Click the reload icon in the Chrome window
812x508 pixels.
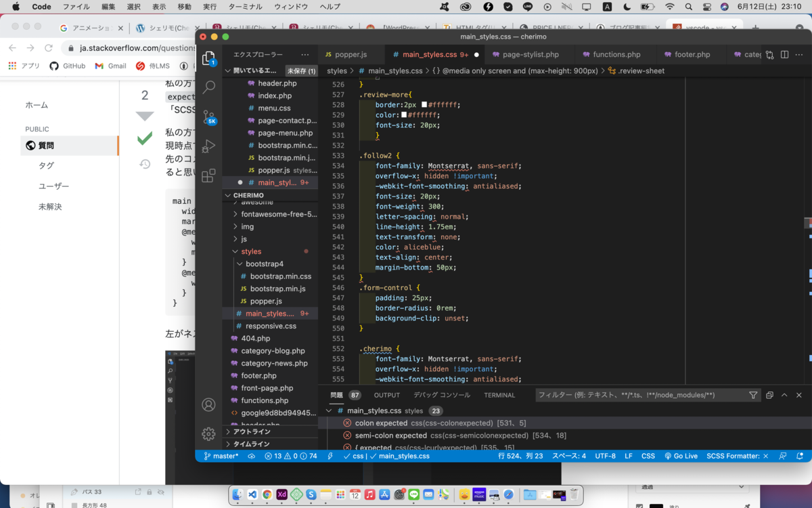[x=48, y=48]
